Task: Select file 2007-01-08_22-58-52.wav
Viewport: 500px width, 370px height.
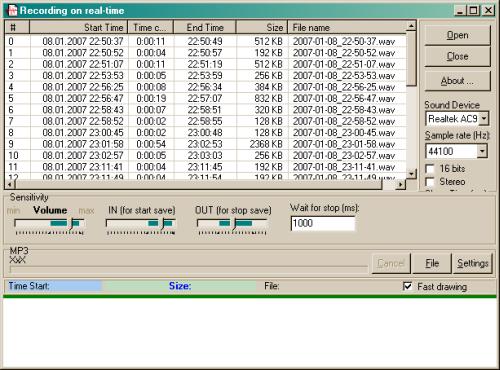Action: (344, 121)
